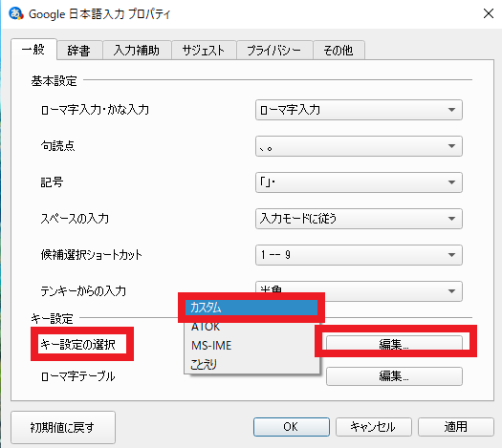Select ことえり from the key settings list
The height and width of the screenshot is (448, 502).
pos(251,364)
